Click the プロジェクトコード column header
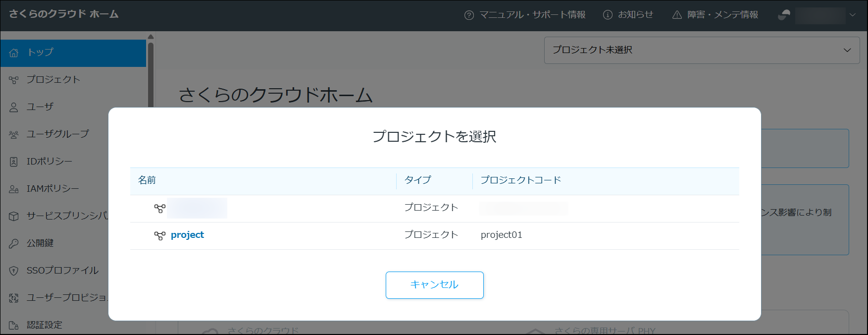The image size is (868, 335). tap(520, 180)
